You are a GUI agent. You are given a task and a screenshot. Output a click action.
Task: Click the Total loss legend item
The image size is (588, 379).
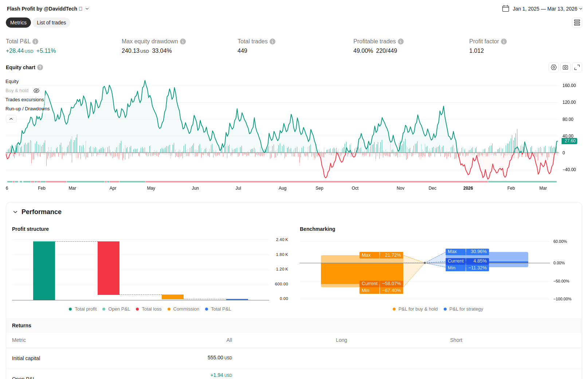pos(149,309)
